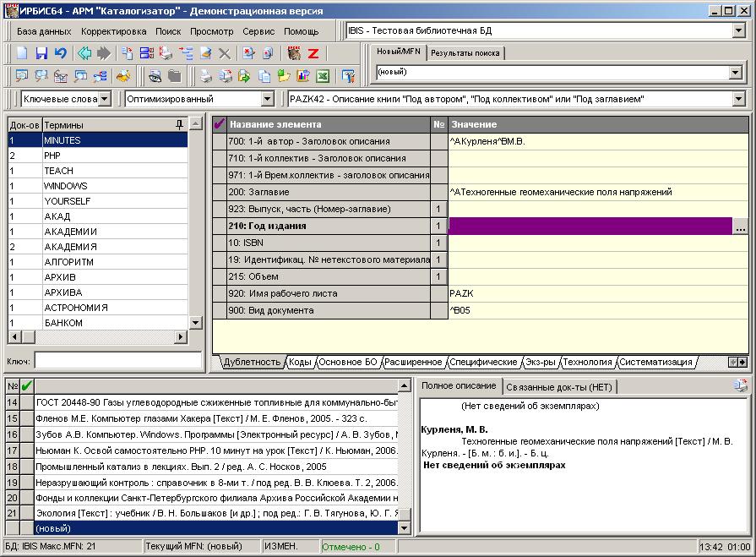Click the red Z toolbar icon
This screenshot has height=557, width=756.
313,53
